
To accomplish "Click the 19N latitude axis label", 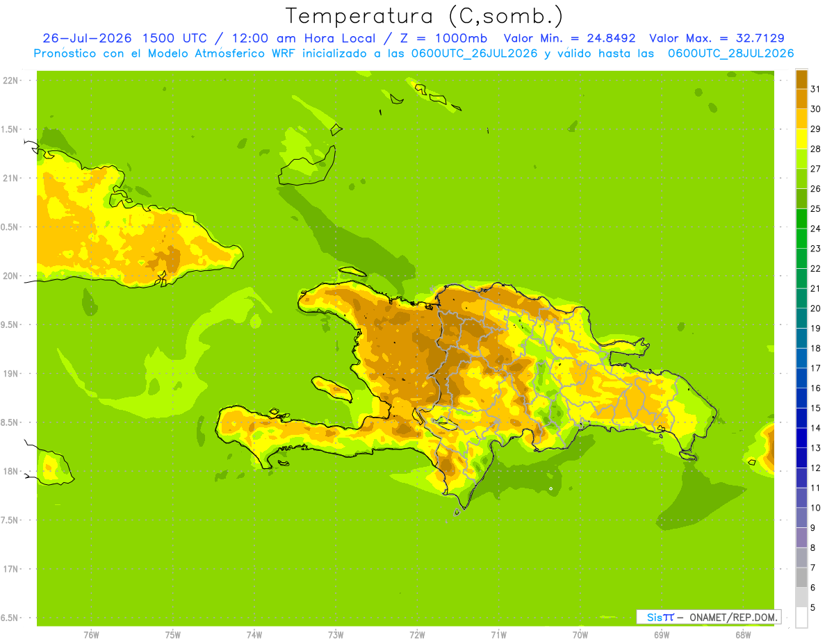I will pyautogui.click(x=11, y=374).
